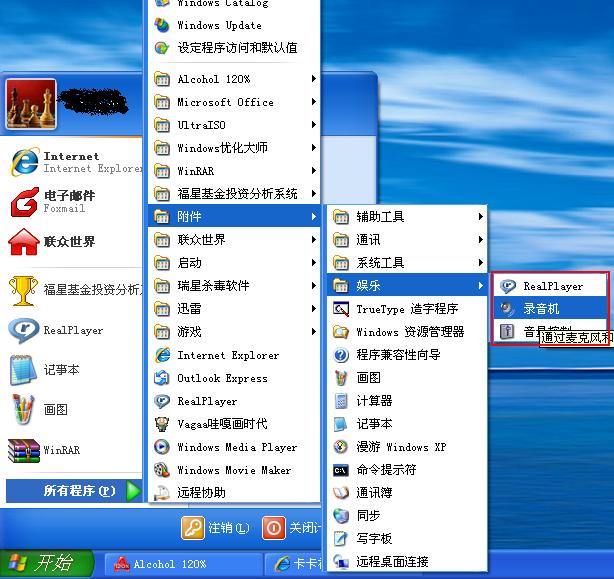Expand the 辅助工具 submenu arrow
The width and height of the screenshot is (614, 579).
pos(480,216)
